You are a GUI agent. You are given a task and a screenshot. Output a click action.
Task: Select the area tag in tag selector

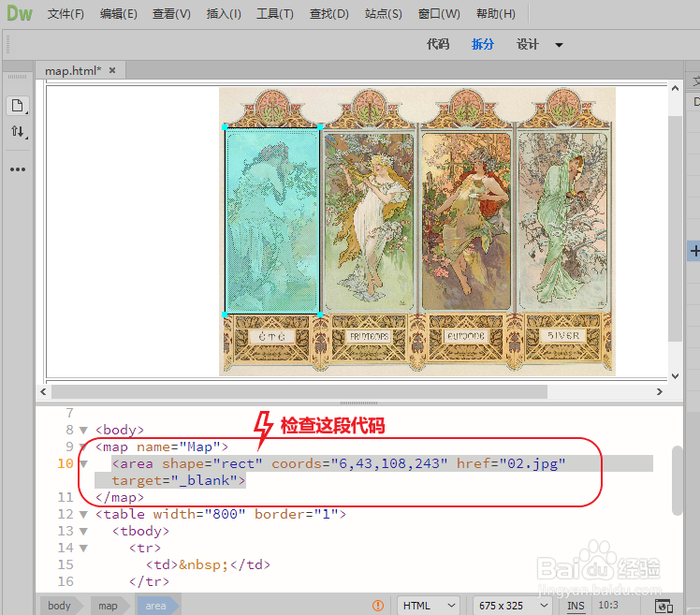[x=155, y=606]
